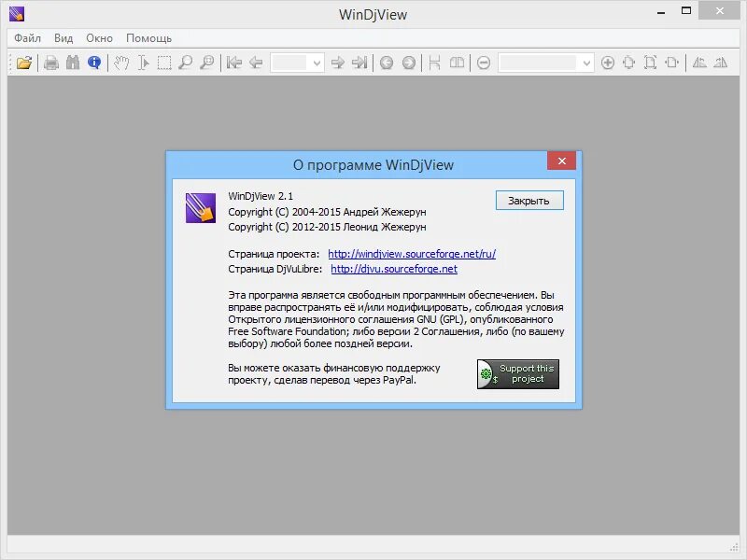Open the windjview.sourceforge.net/ru link

point(412,254)
